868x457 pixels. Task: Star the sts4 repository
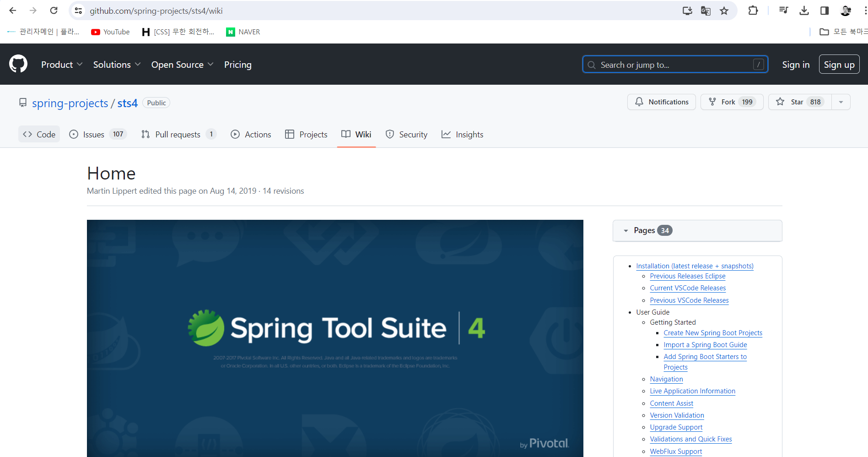click(x=798, y=102)
